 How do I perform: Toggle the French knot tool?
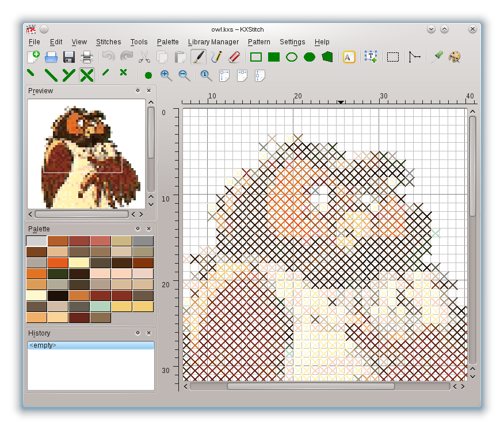148,75
